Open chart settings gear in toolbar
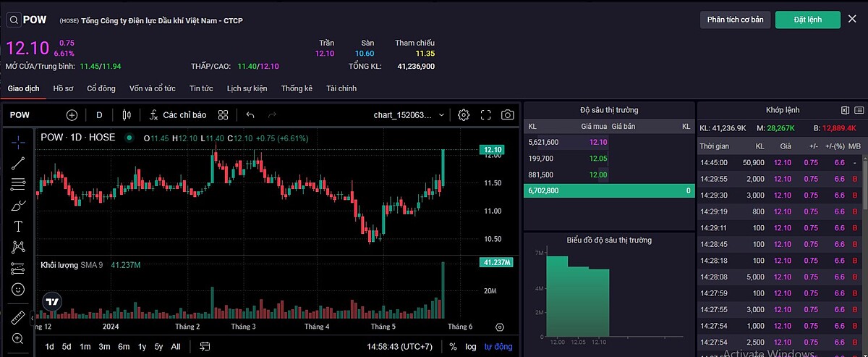The height and width of the screenshot is (357, 868). coord(464,115)
